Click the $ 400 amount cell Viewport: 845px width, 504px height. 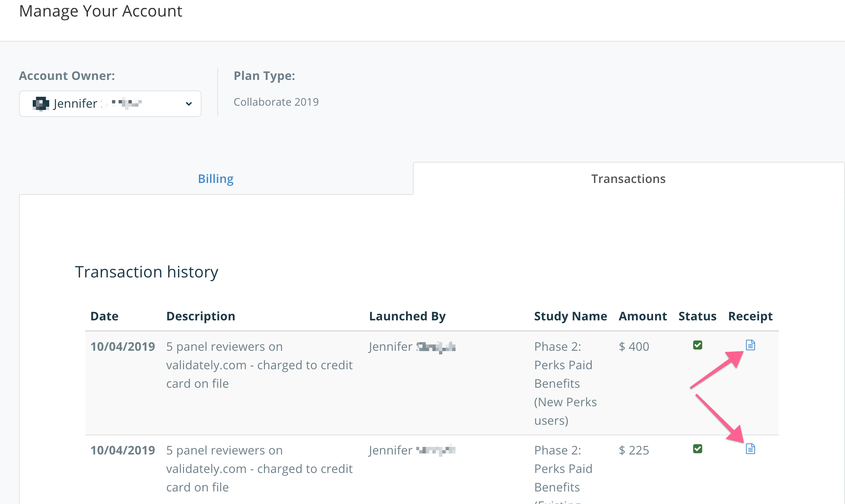click(x=634, y=346)
